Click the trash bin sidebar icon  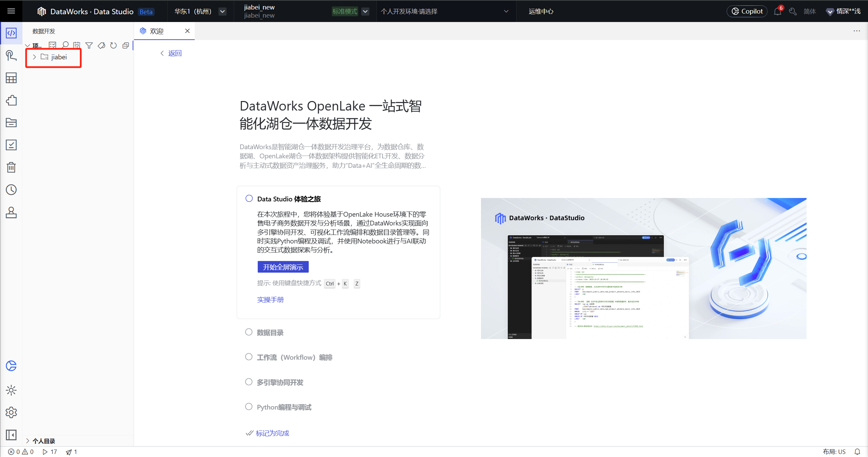[x=11, y=167]
